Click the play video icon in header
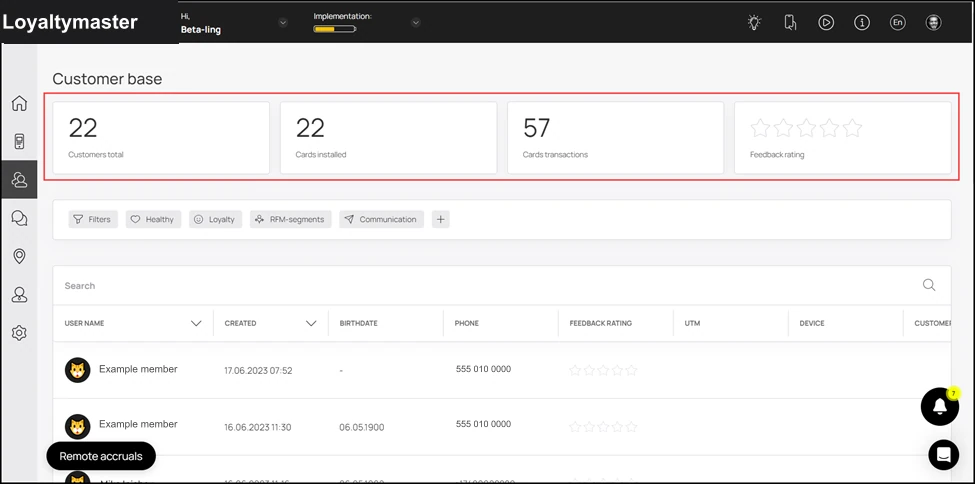The height and width of the screenshot is (484, 975). 826,22
